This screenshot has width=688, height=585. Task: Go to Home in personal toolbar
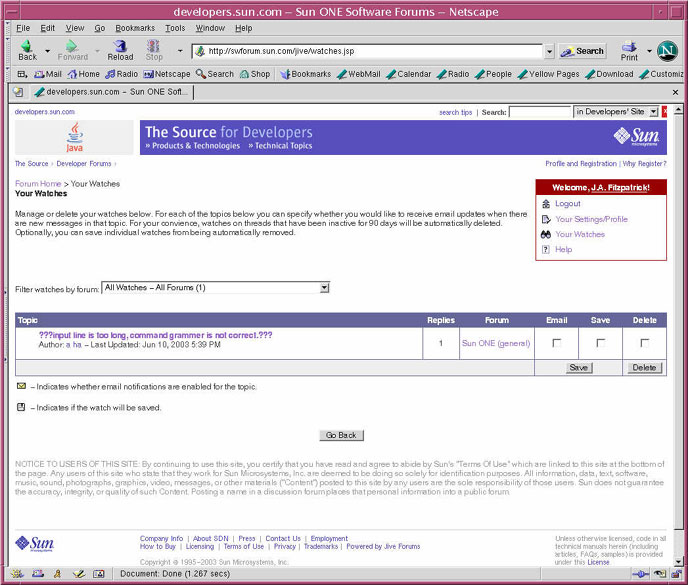point(83,74)
